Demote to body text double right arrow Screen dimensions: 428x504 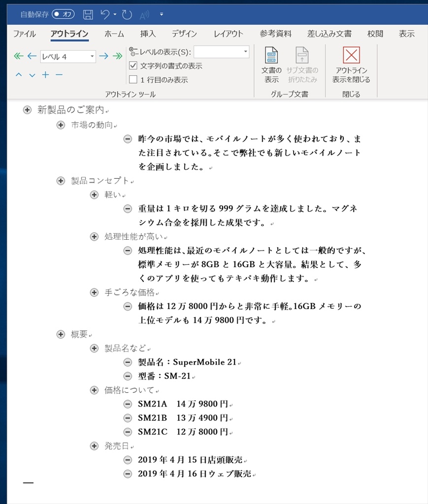pos(117,56)
